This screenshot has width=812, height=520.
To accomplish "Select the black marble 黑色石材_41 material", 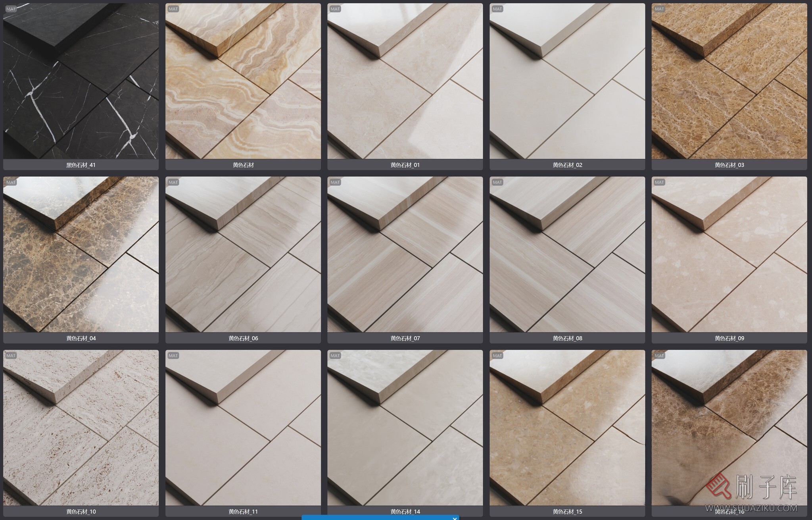I will coord(81,81).
